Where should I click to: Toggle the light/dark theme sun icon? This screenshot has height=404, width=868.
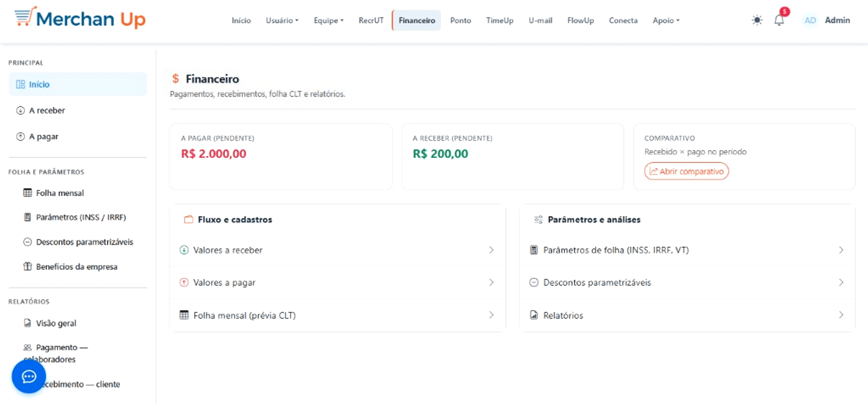click(x=757, y=20)
